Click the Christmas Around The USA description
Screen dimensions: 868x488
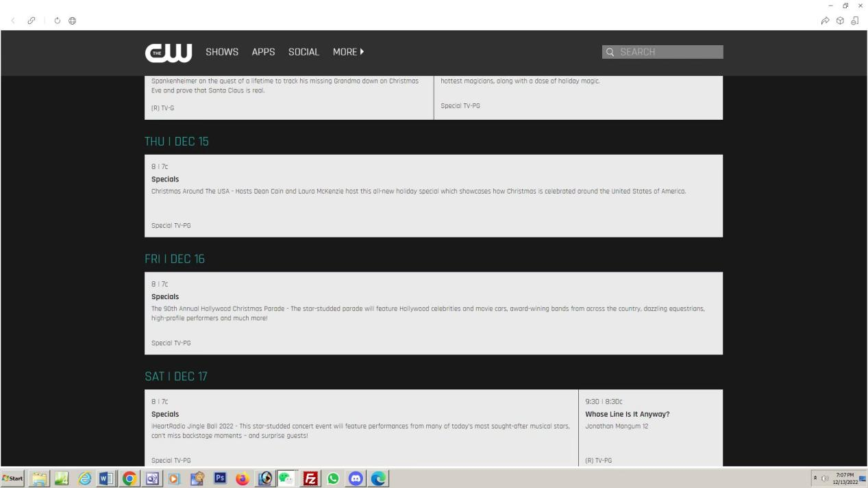[x=419, y=191]
